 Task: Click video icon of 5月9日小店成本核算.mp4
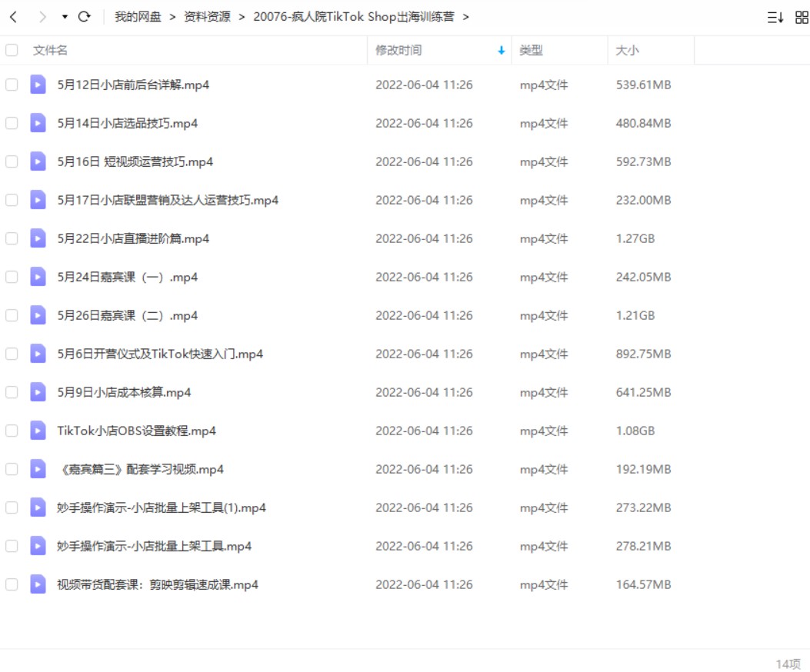pos(38,392)
